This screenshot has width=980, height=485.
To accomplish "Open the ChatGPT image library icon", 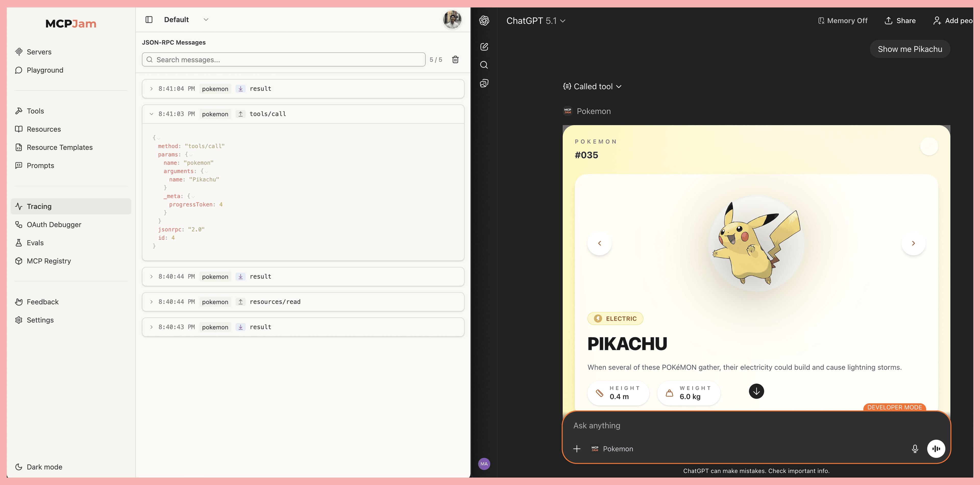I will 484,83.
